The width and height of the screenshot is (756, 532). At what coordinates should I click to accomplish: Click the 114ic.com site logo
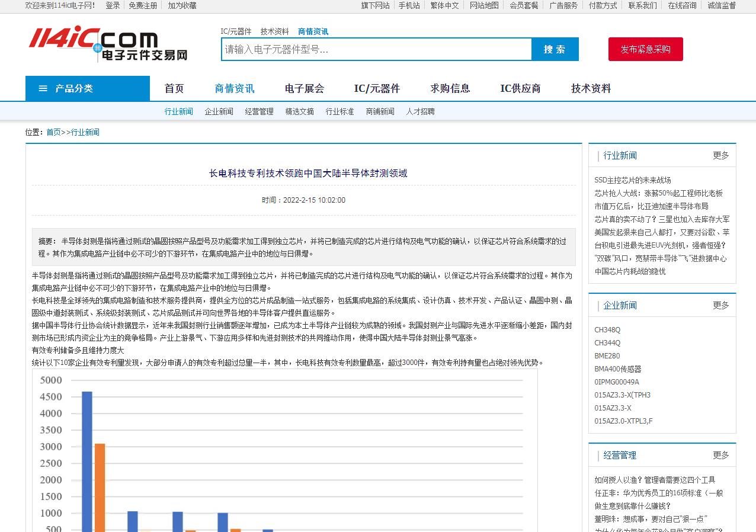coord(108,43)
